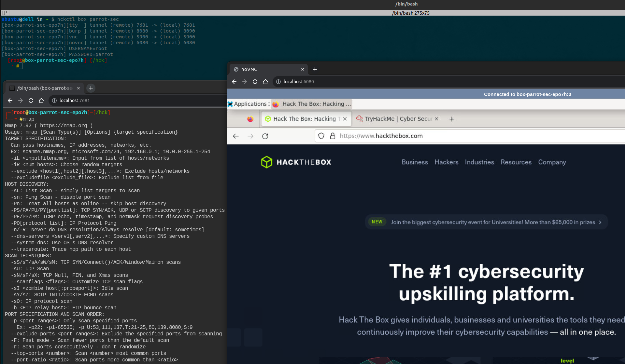Reload the localhost:7681 page
The height and width of the screenshot is (364, 625).
[31, 101]
